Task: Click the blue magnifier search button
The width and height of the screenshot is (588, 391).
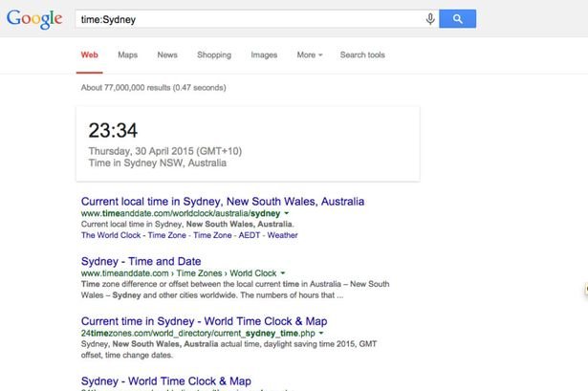Action: [458, 19]
